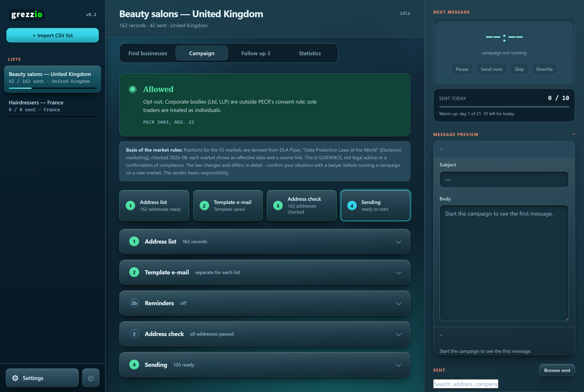Click the green Allowed status dot
Image resolution: width=584 pixels, height=392 pixels.
[x=132, y=89]
